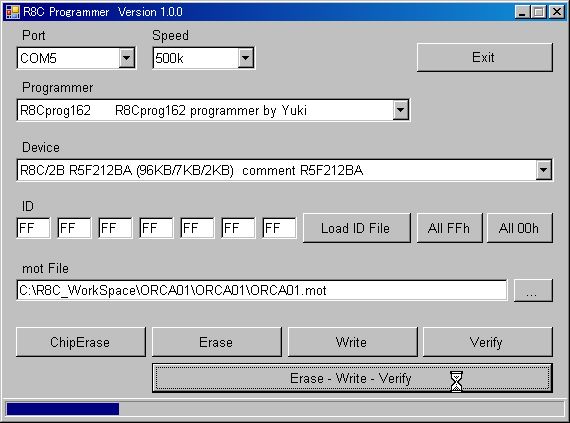
Task: Open the Port COM5 dropdown arrow
Action: [x=127, y=58]
